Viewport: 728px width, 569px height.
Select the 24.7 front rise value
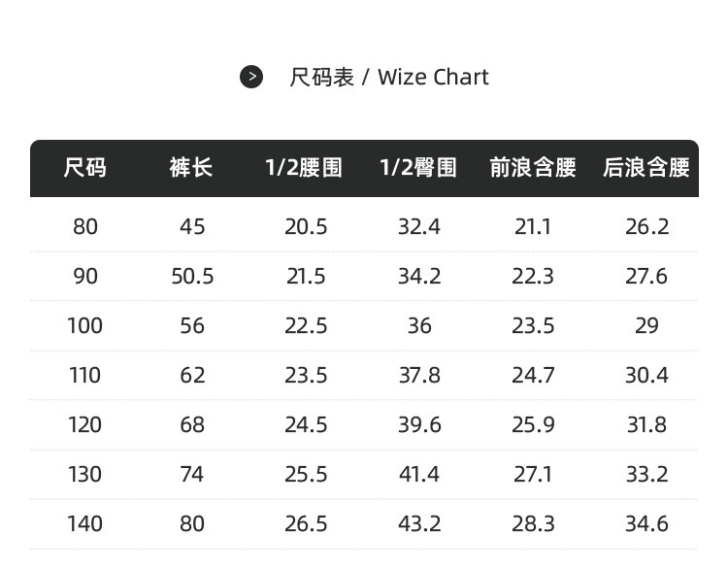pyautogui.click(x=533, y=376)
